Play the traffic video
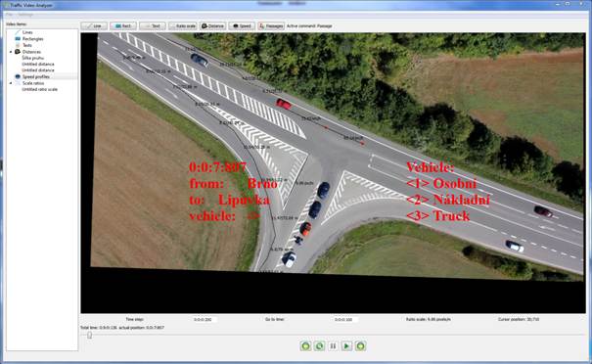592x364 pixels. point(346,345)
